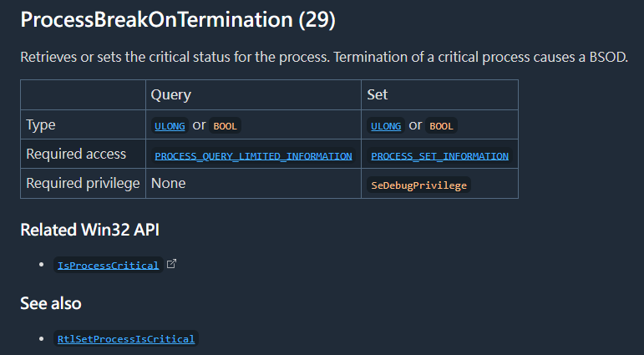Click the external link icon beside IsProcessCritical
Viewport: 644px width, 355px height.
(172, 265)
